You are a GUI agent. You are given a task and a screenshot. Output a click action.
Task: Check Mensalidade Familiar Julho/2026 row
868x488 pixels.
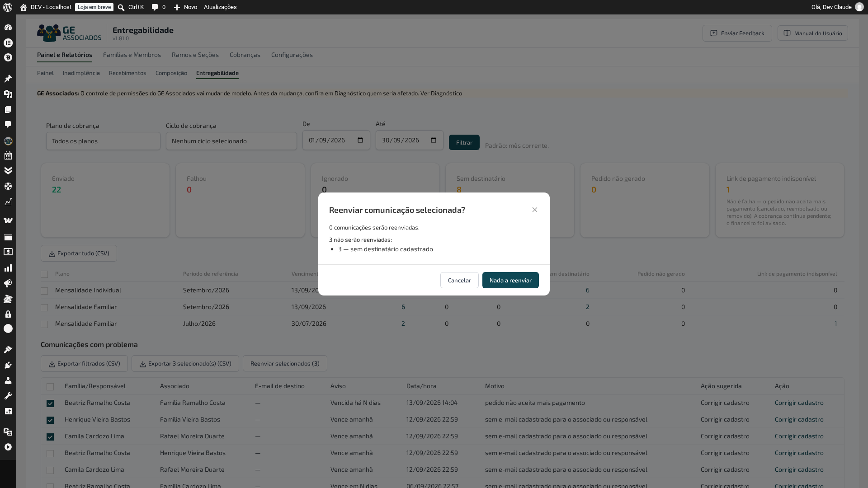click(44, 324)
